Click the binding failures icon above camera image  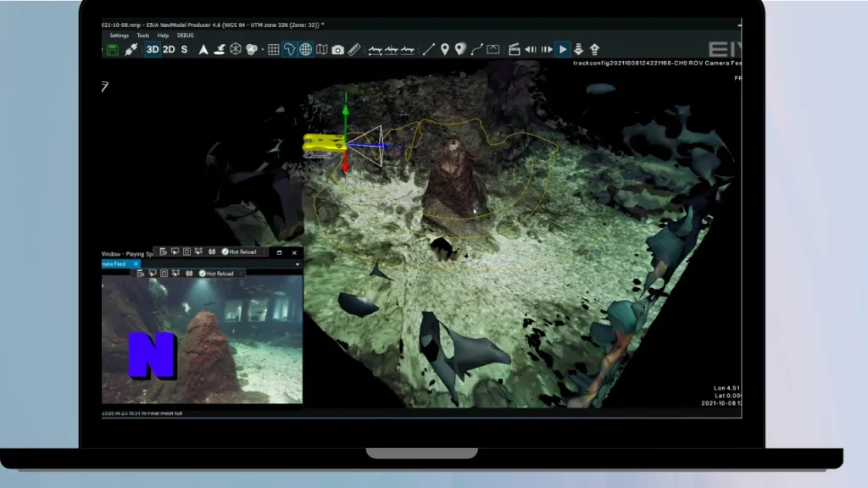coord(189,274)
